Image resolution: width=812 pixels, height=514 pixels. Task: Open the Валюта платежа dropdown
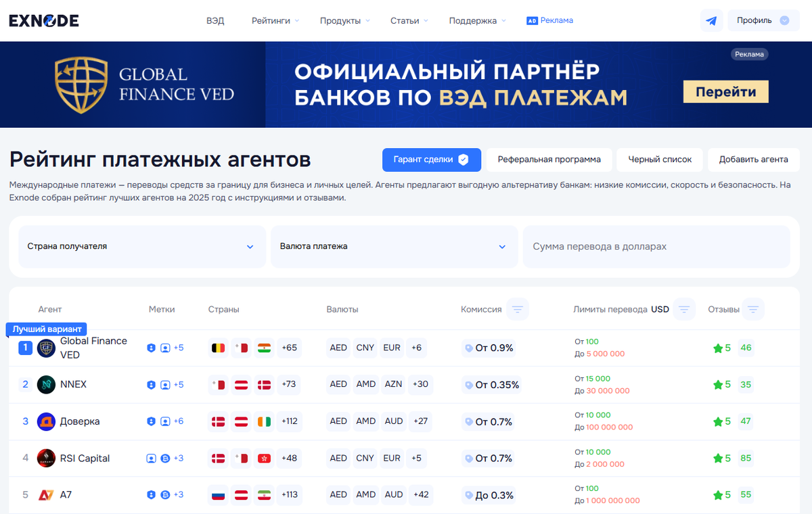point(394,247)
